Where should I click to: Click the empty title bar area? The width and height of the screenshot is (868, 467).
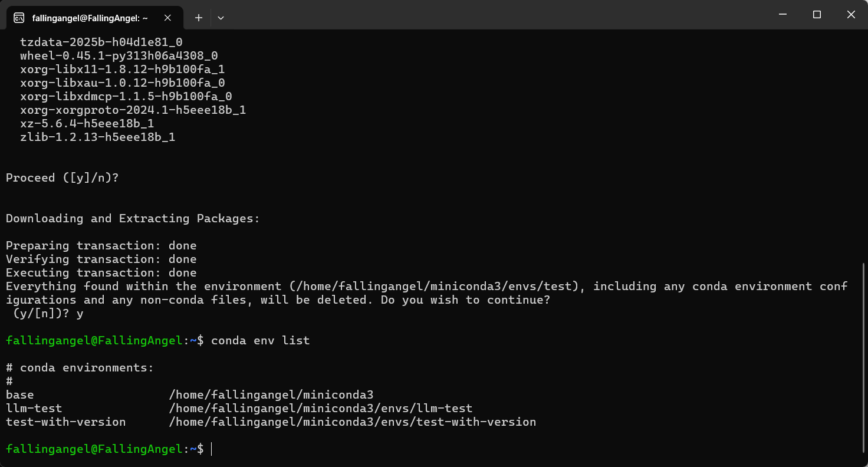point(495,15)
